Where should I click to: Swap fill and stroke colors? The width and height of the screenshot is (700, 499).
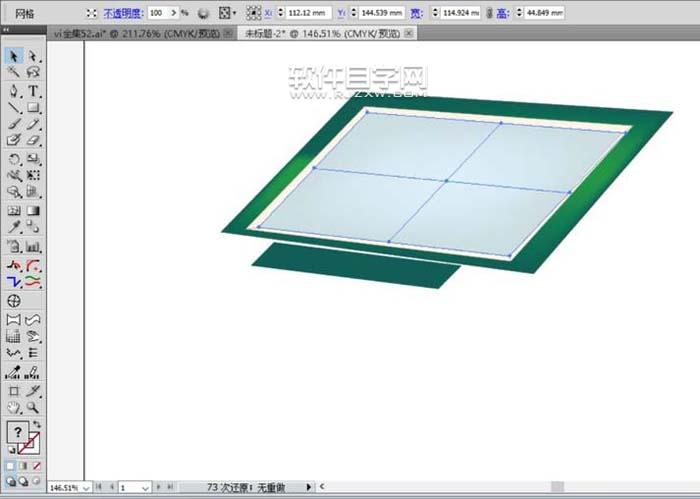[x=38, y=425]
